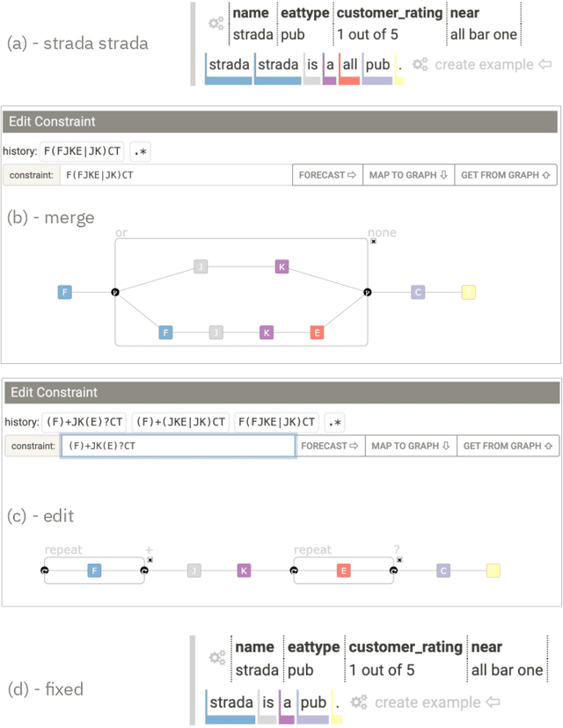Dismiss the none region using its x toggle

click(x=372, y=242)
